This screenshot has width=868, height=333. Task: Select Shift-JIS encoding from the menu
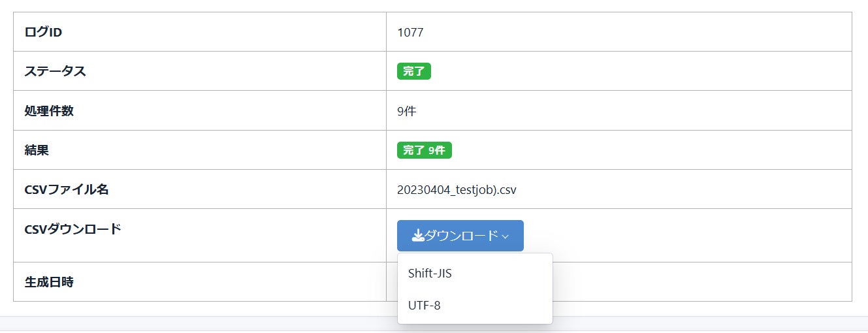(x=430, y=274)
